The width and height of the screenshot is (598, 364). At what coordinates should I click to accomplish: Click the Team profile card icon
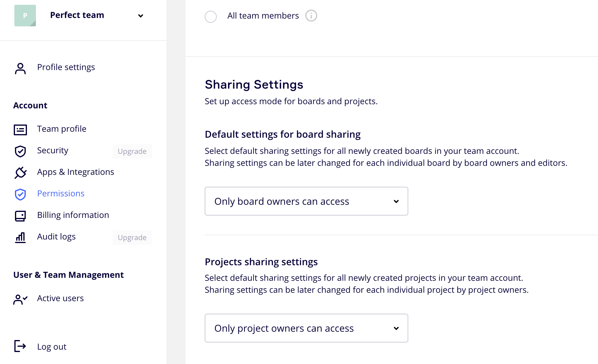20,130
